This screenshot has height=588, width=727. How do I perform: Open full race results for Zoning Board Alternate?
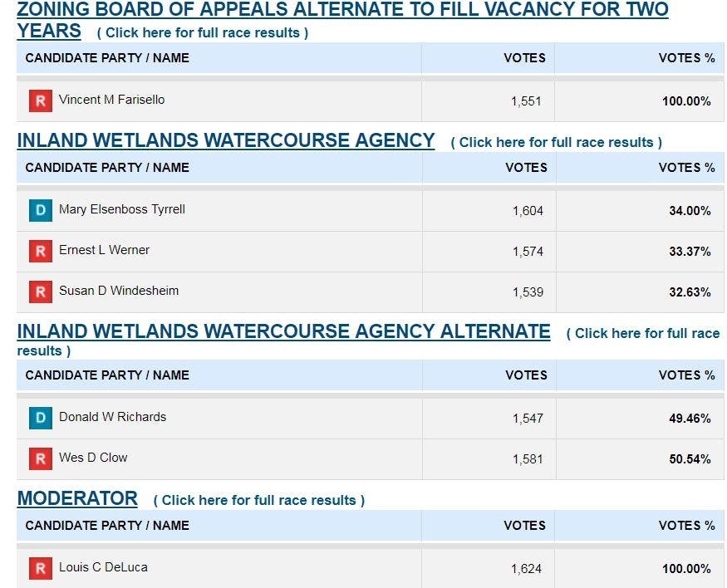(203, 33)
